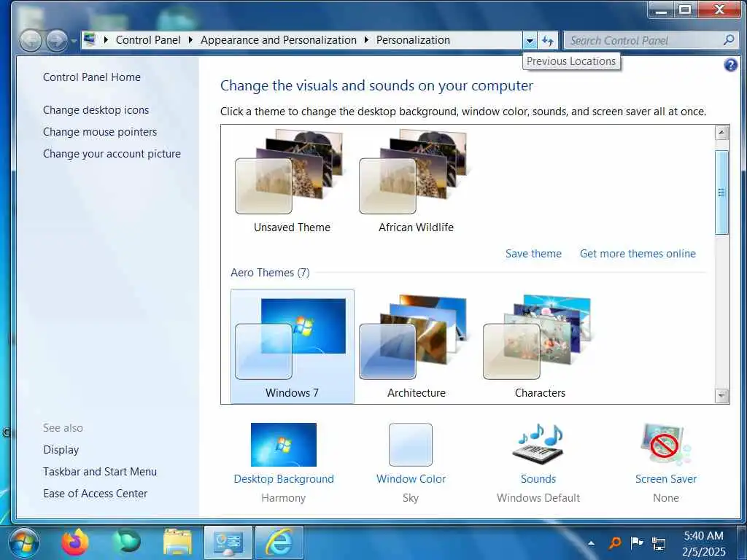Click the Aero Themes (7) heading
The image size is (747, 560).
point(270,273)
